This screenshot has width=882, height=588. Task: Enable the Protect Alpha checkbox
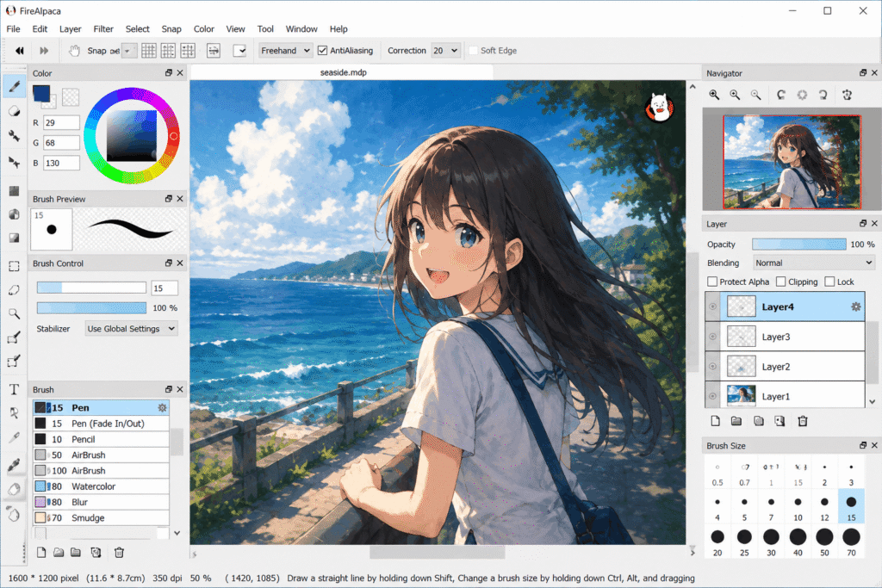712,282
